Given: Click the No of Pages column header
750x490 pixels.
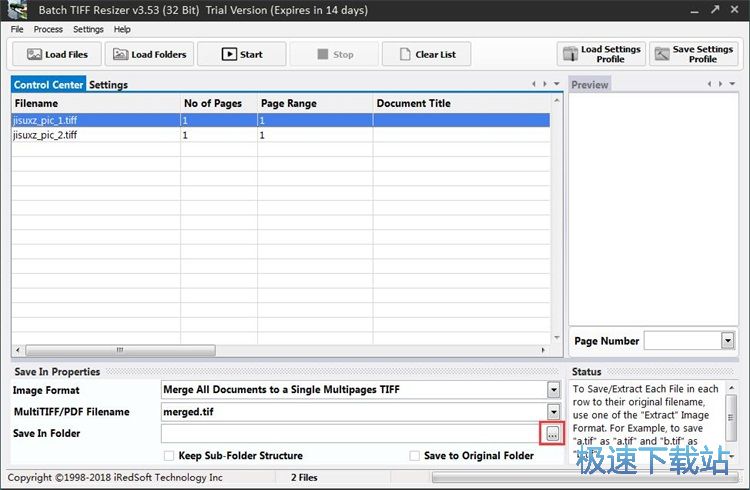Looking at the screenshot, I should [219, 103].
